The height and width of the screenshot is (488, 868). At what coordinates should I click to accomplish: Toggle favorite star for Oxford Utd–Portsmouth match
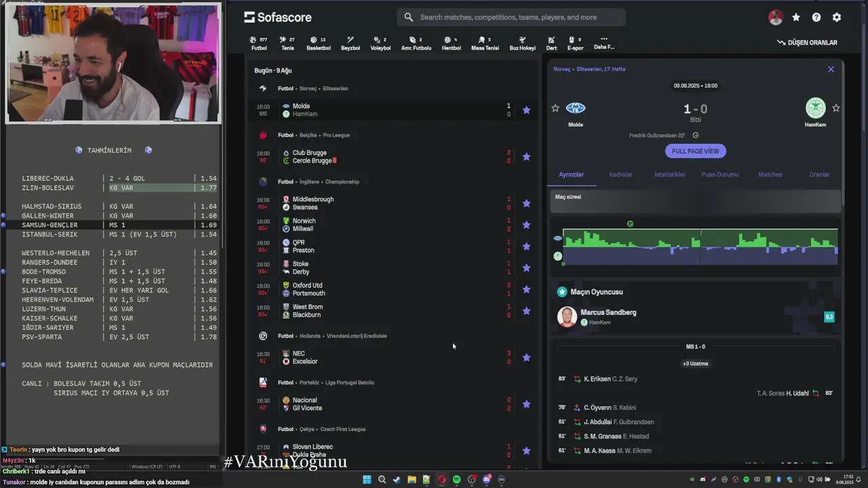click(526, 289)
